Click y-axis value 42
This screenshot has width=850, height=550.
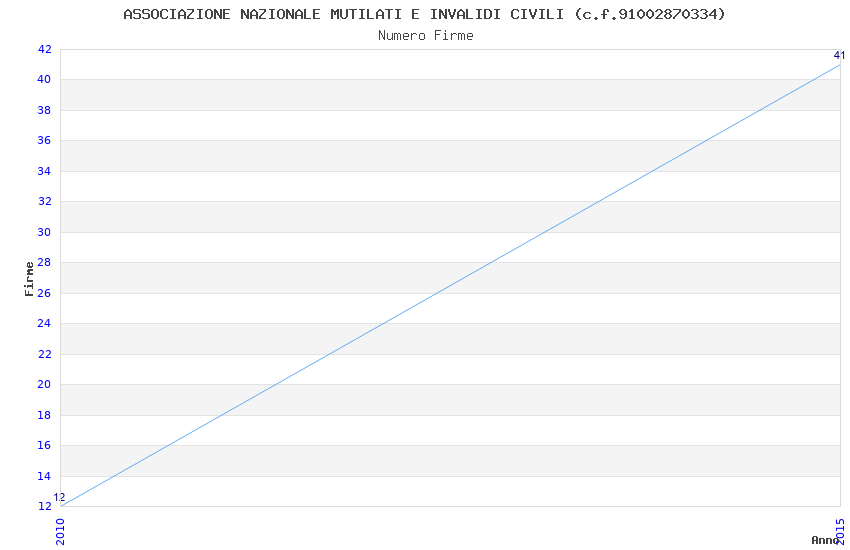(x=44, y=49)
